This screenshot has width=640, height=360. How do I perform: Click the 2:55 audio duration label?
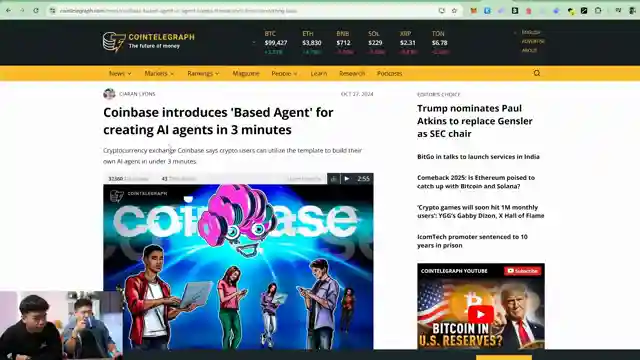point(363,179)
